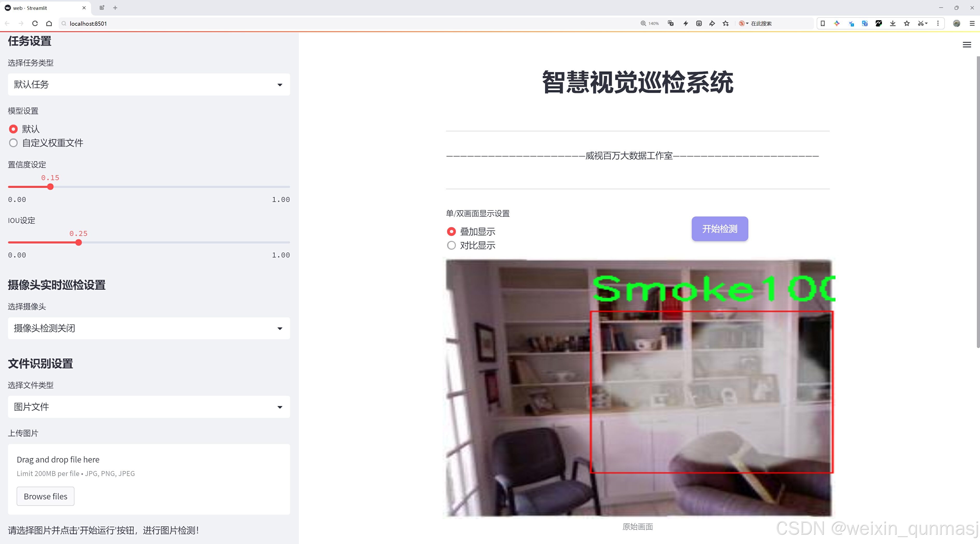Image resolution: width=980 pixels, height=544 pixels.
Task: Open the 摄像头检测关闭 camera dropdown
Action: pos(149,328)
